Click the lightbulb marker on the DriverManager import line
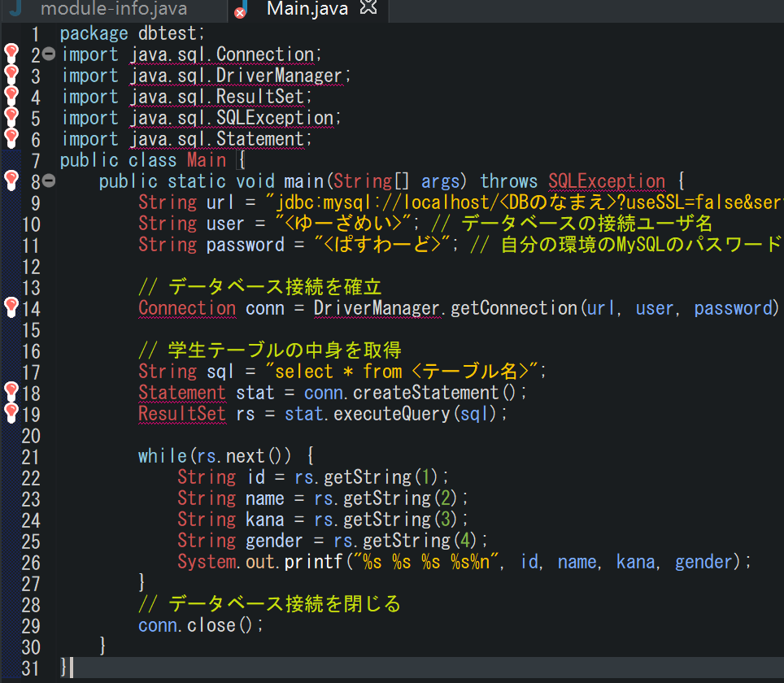 click(x=11, y=75)
